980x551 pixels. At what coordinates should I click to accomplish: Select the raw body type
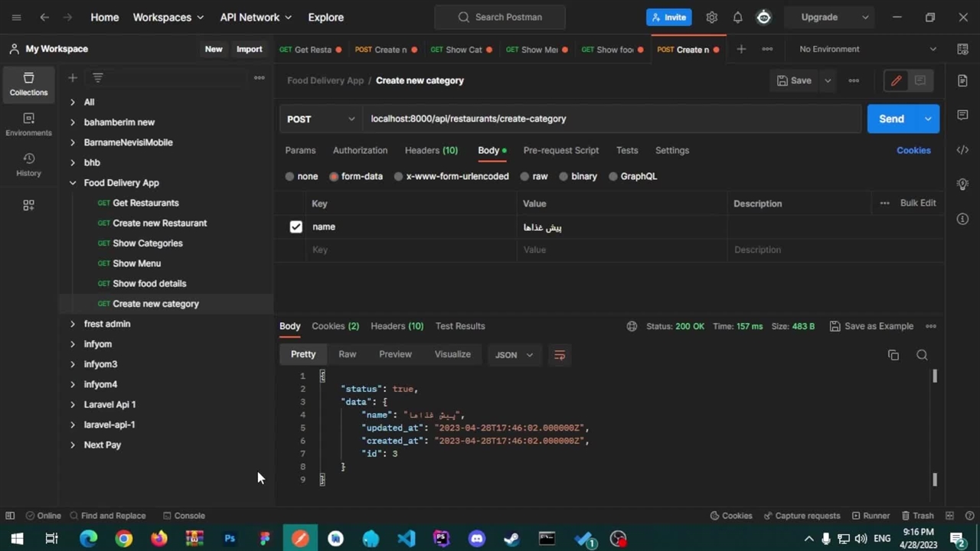[x=534, y=176]
